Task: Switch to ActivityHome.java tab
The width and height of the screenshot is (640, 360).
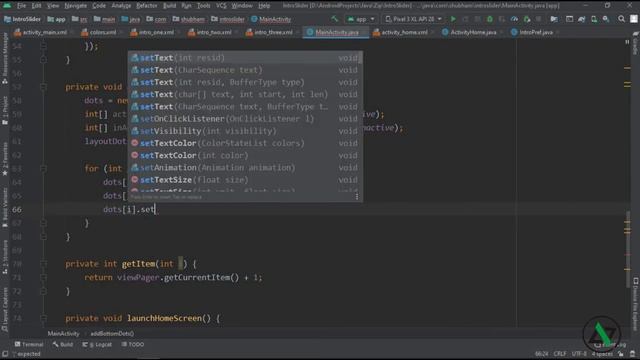Action: (473, 32)
